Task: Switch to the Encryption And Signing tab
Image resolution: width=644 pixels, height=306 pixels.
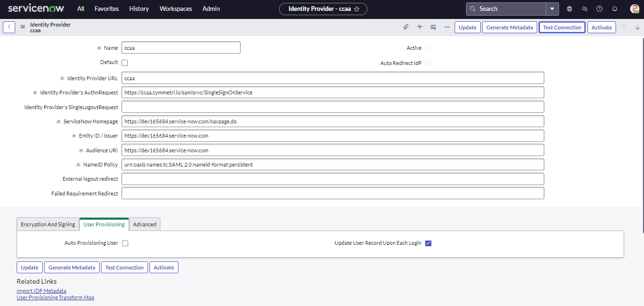Action: point(48,224)
